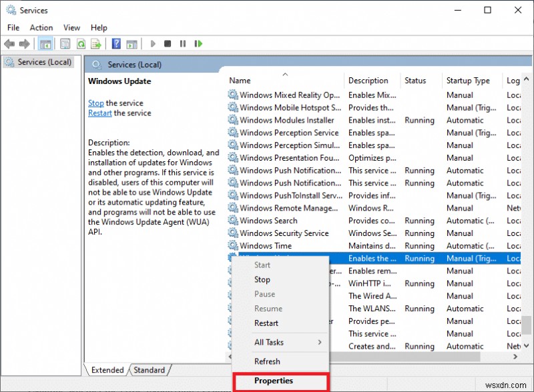This screenshot has width=534, height=392.
Task: Switch to the Standard tab
Action: [149, 369]
